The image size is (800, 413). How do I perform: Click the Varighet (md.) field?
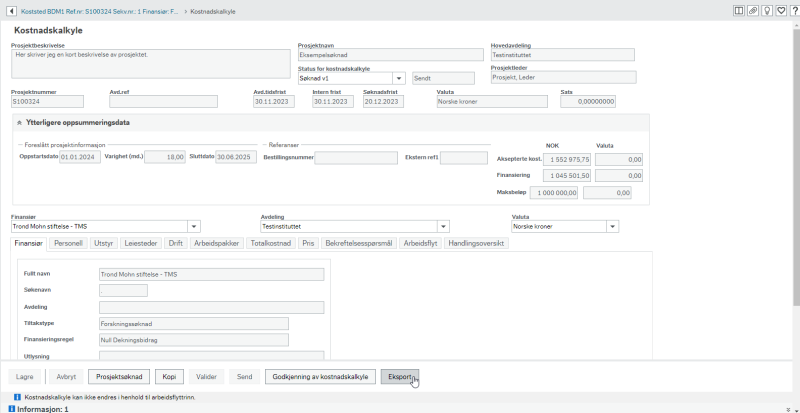(x=165, y=157)
